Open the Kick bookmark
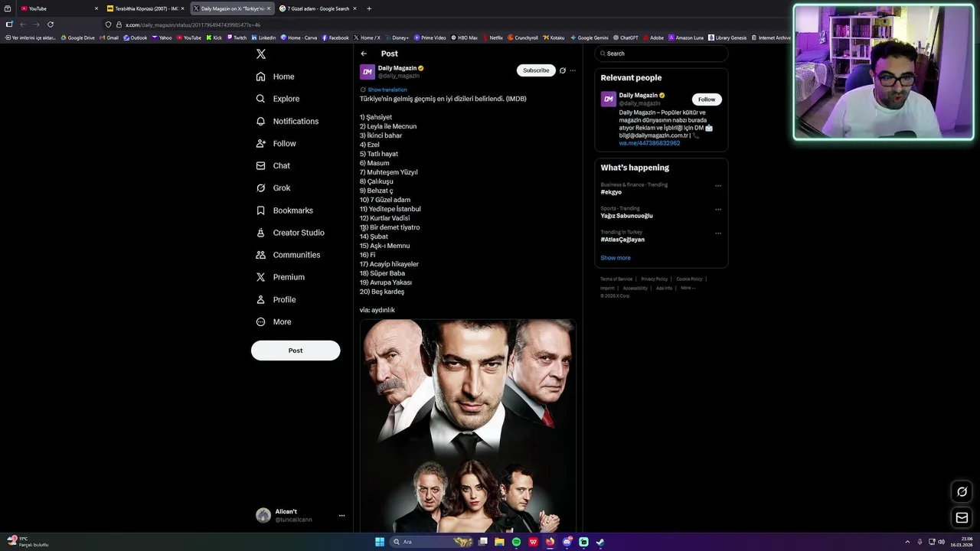The image size is (980, 551). click(214, 37)
